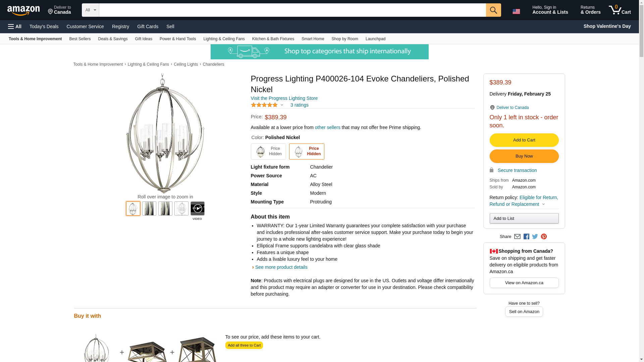The height and width of the screenshot is (362, 644).
Task: Share on Twitter icon
Action: pyautogui.click(x=535, y=237)
